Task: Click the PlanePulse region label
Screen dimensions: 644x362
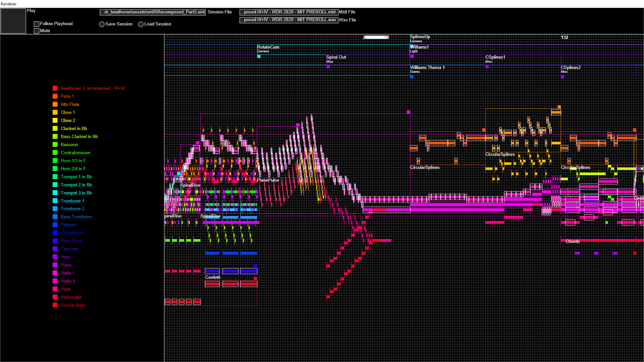Action: click(x=268, y=180)
